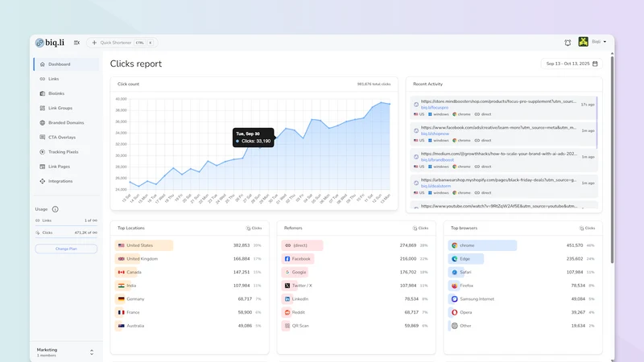Screen dimensions: 644x362
Task: Click the Other browser icon
Action: point(455,326)
